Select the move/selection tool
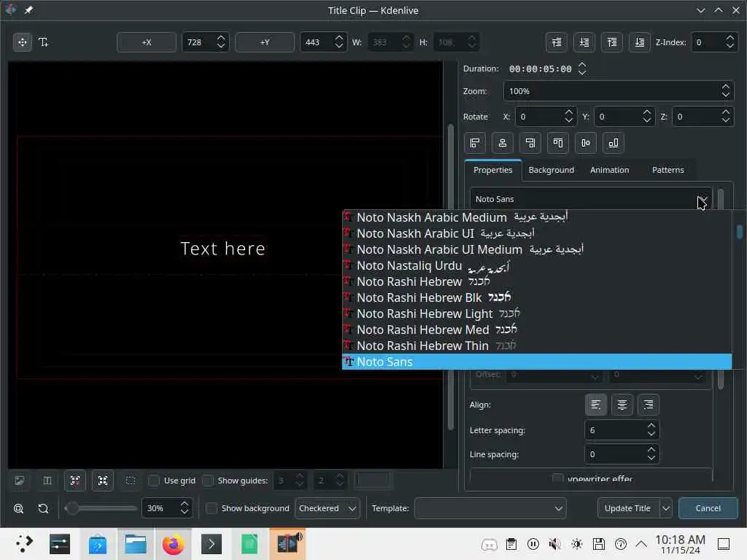747x560 pixels. tap(23, 42)
